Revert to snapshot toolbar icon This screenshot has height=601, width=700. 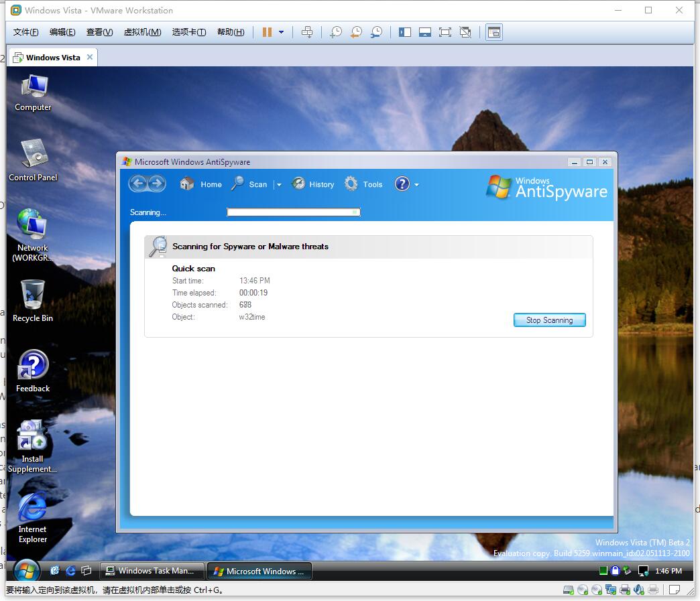coord(356,32)
